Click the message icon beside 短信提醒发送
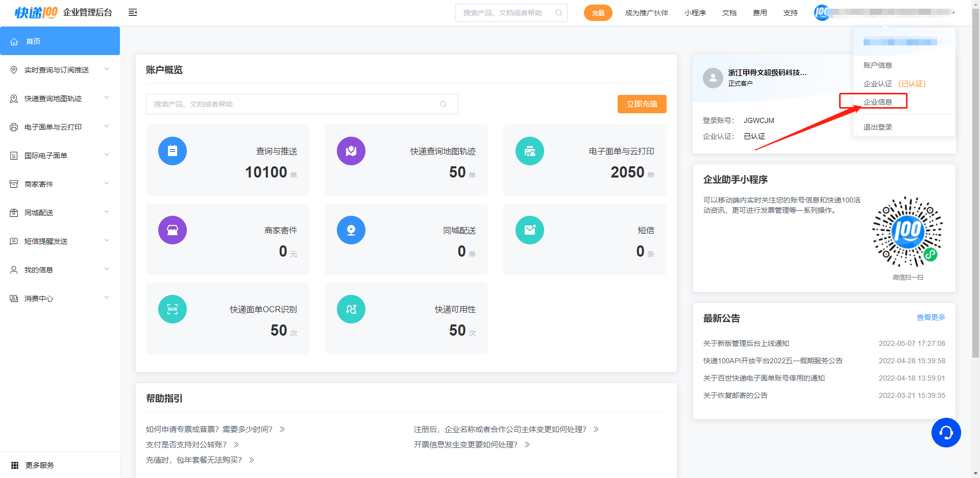This screenshot has height=478, width=980. 14,241
